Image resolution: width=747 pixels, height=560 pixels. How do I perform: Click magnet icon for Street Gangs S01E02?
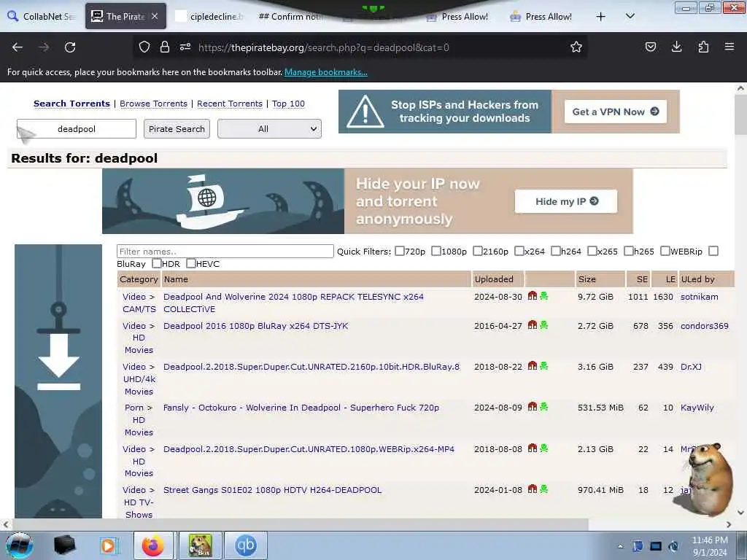(x=532, y=489)
